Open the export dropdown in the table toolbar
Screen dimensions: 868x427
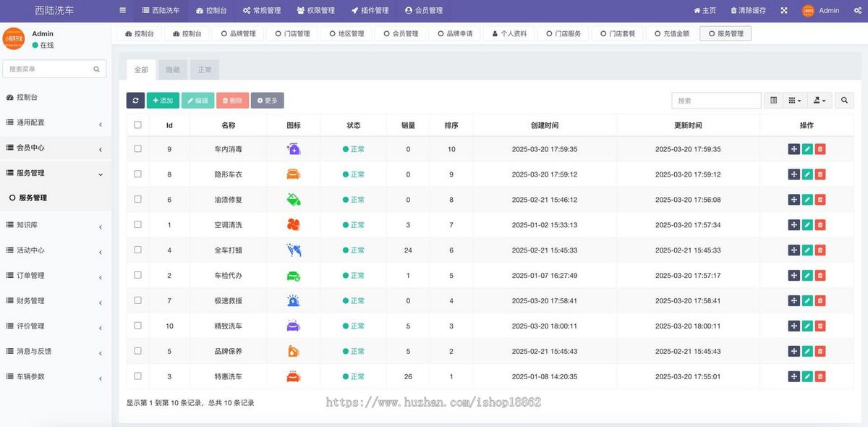click(819, 101)
